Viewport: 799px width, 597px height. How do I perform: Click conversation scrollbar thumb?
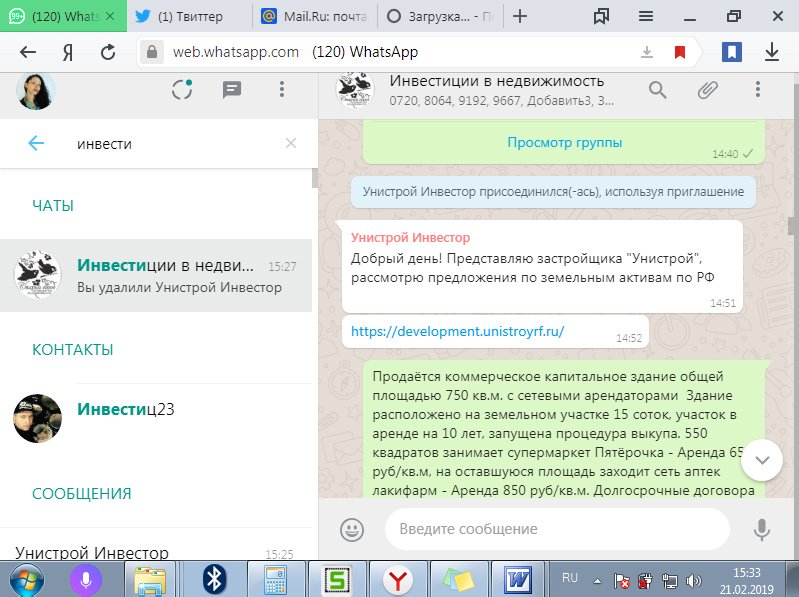click(x=791, y=225)
